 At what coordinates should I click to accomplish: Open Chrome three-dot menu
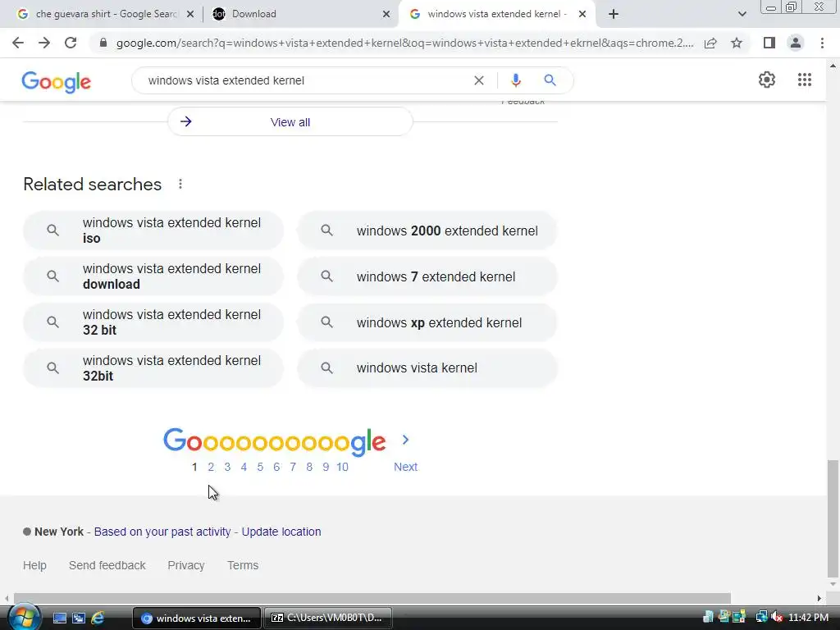[822, 43]
